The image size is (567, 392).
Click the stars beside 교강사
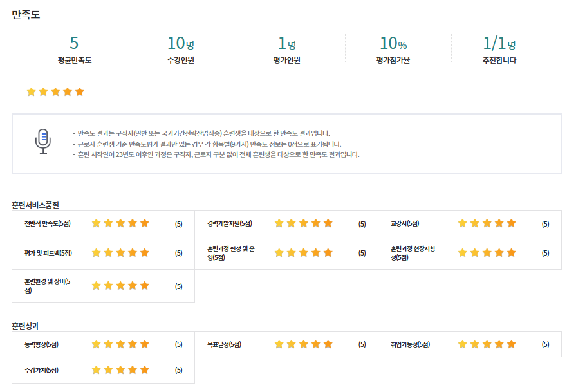(487, 223)
